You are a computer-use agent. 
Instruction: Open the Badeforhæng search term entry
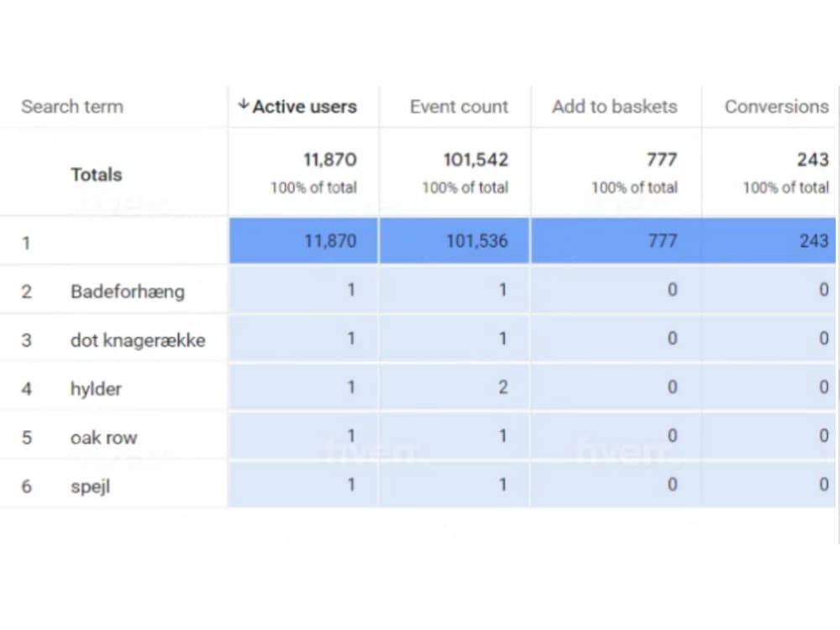(127, 291)
